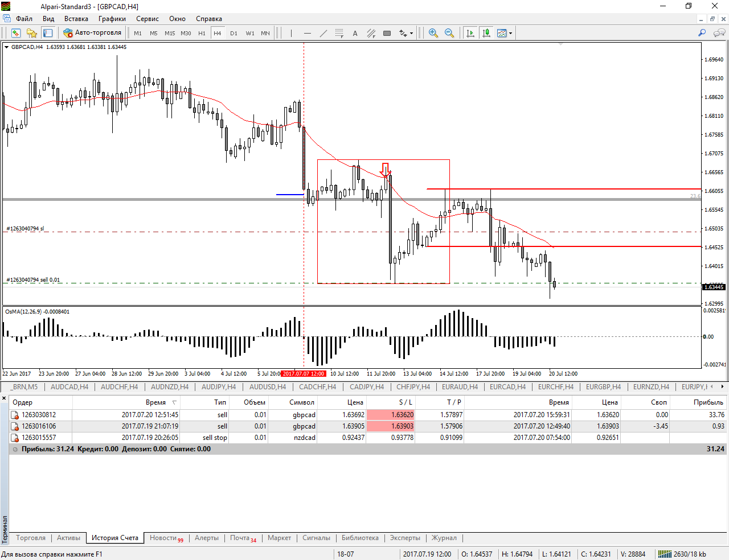The width and height of the screenshot is (729, 560).
Task: Zoom out of the chart
Action: 449,33
